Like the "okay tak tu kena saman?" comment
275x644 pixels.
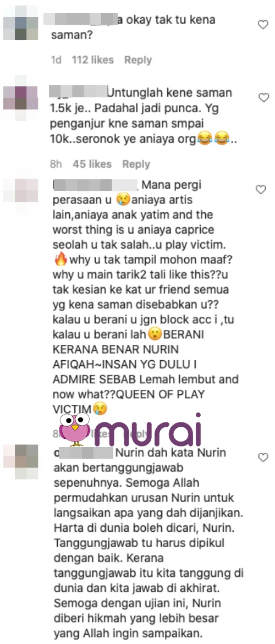pyautogui.click(x=263, y=25)
